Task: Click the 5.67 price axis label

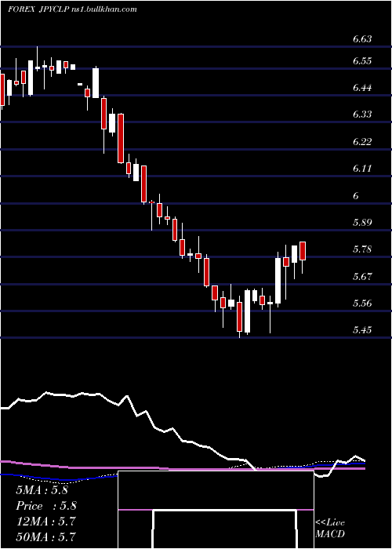Action: (x=362, y=277)
